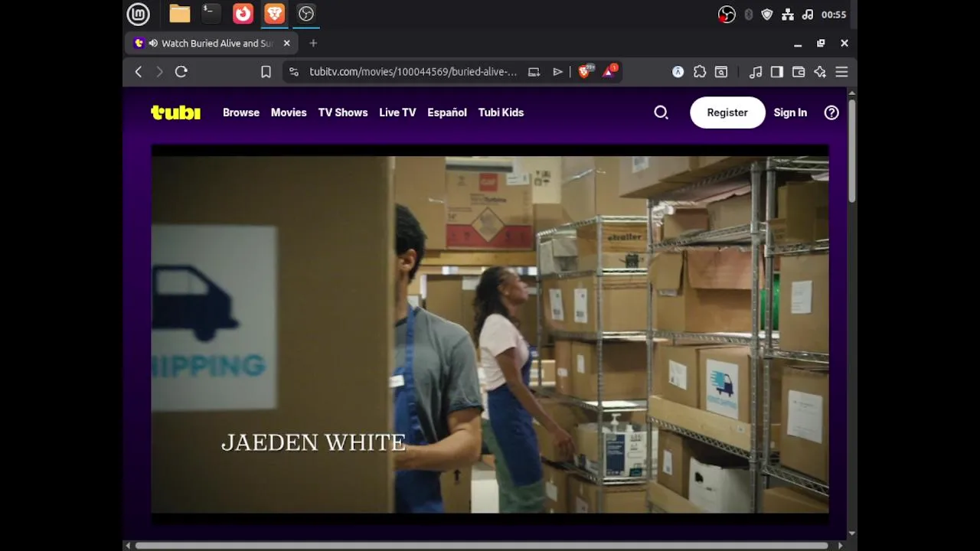This screenshot has width=980, height=551.
Task: Open media control music note icon
Action: (756, 72)
